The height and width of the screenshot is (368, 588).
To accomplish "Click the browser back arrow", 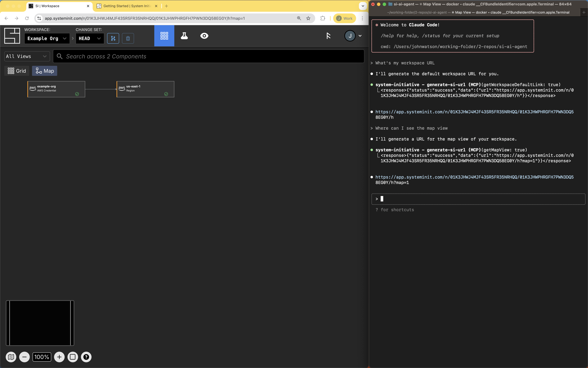I will pos(6,18).
